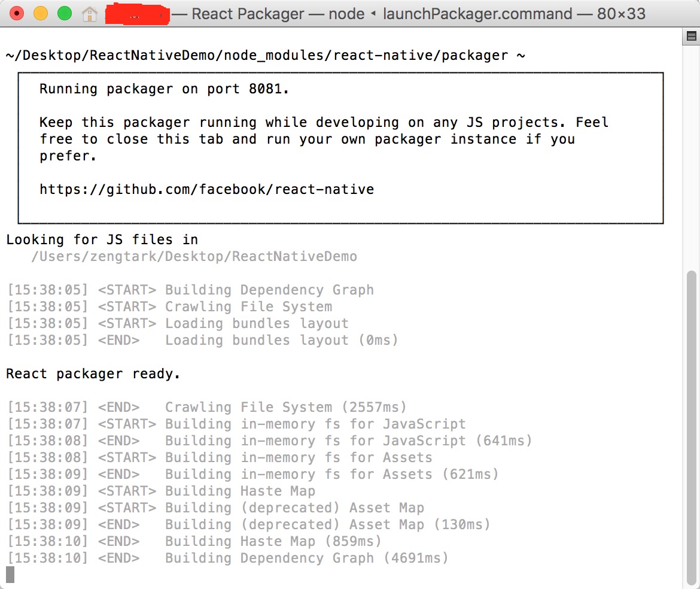The image size is (700, 589).
Task: Close the React Packager terminal window
Action: tap(17, 14)
